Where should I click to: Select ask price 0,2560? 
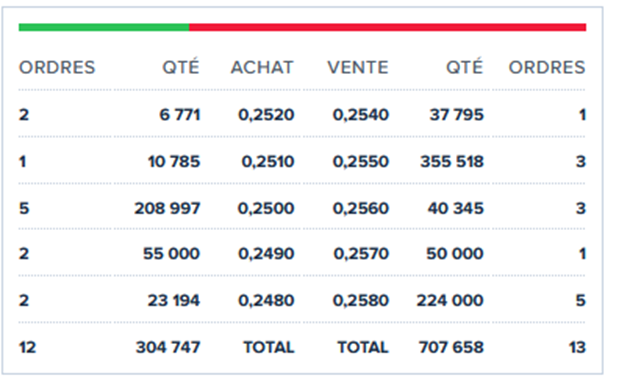coord(361,208)
